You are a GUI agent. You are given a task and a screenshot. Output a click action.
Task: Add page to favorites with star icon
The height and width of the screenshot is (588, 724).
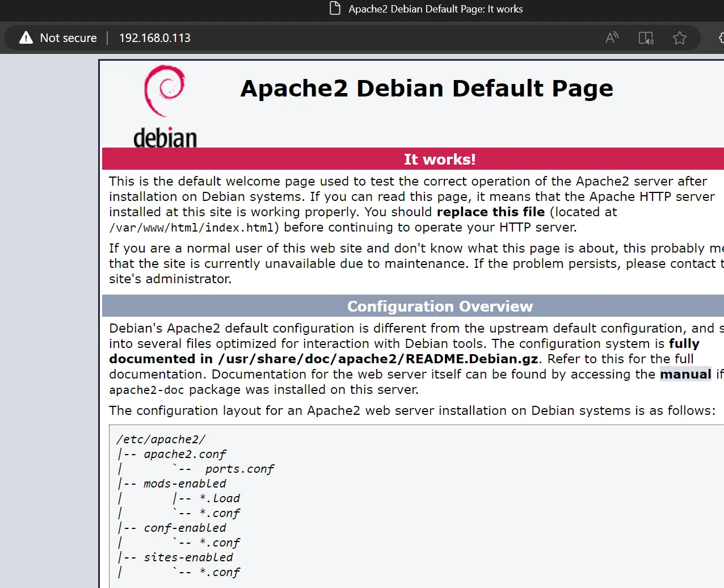click(680, 38)
